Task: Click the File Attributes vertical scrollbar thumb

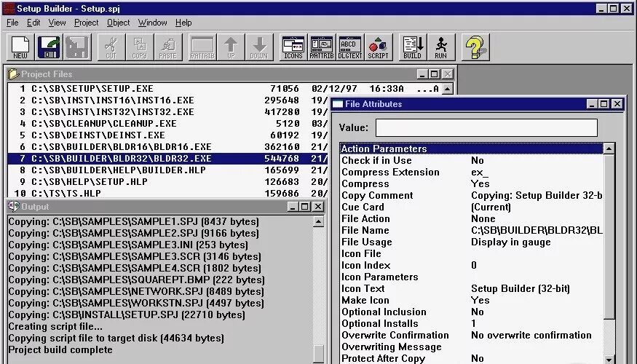Action: click(609, 237)
